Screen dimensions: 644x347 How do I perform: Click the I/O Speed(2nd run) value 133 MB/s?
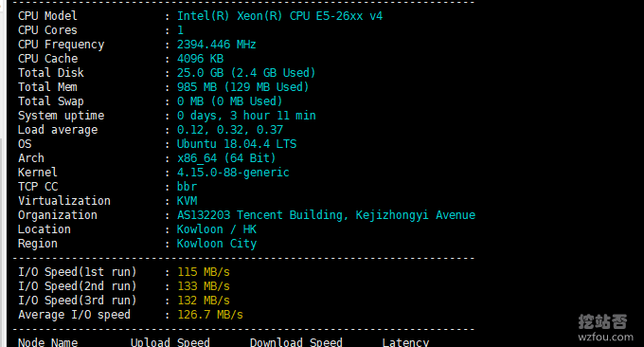tap(204, 286)
